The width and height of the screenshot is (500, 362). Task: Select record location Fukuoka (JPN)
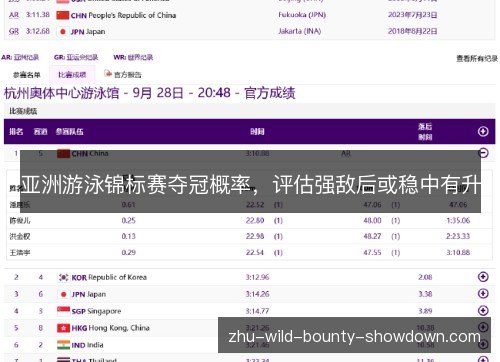pos(302,15)
